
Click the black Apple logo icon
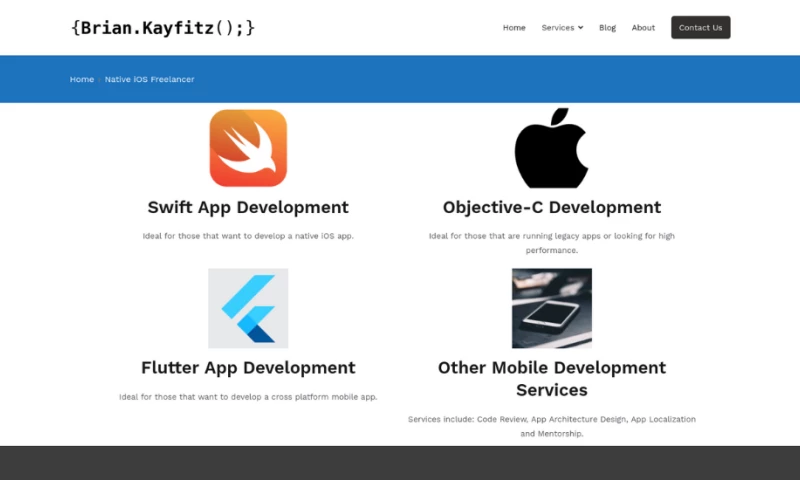(551, 148)
